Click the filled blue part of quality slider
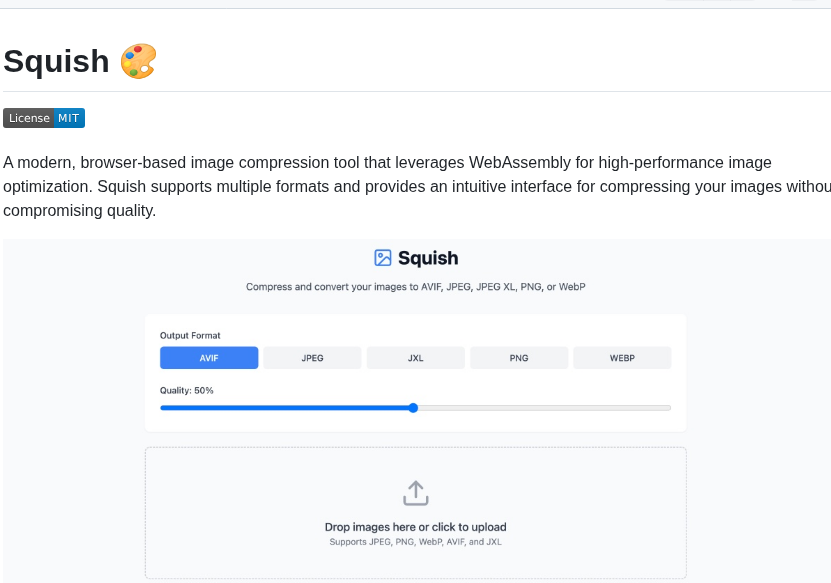The height and width of the screenshot is (583, 831). point(285,408)
